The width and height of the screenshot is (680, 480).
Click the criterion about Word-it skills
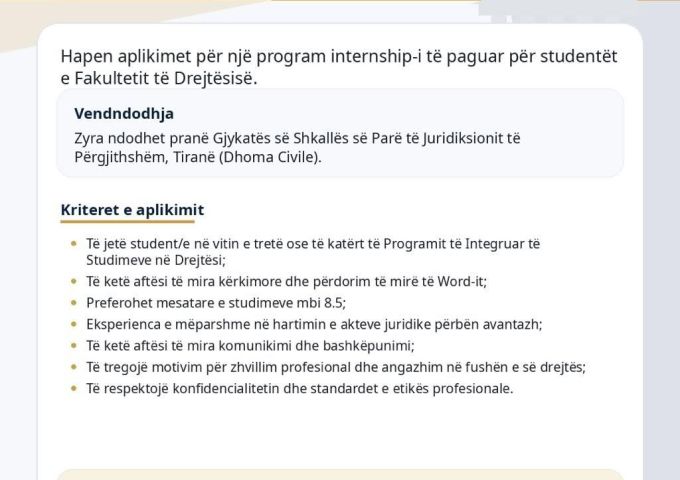coord(286,281)
